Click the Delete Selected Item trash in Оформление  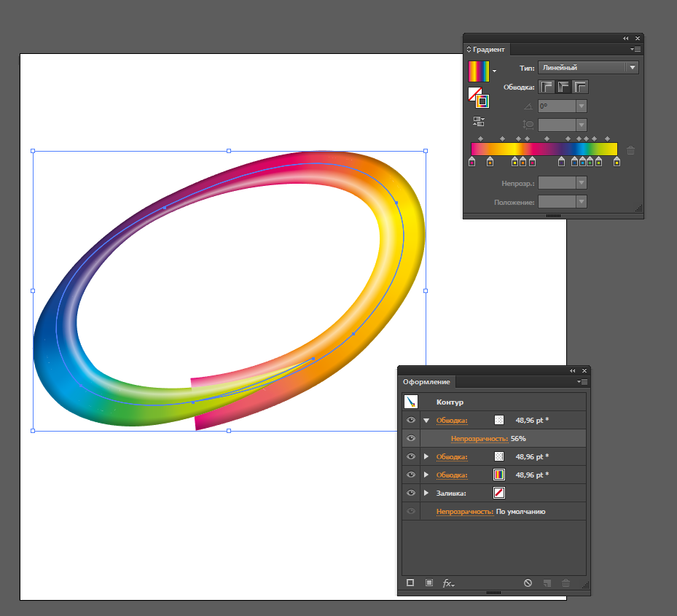click(566, 583)
